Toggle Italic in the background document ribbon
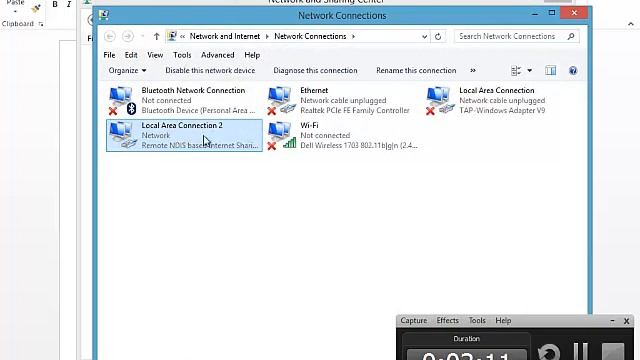640x360 pixels. (x=69, y=4)
